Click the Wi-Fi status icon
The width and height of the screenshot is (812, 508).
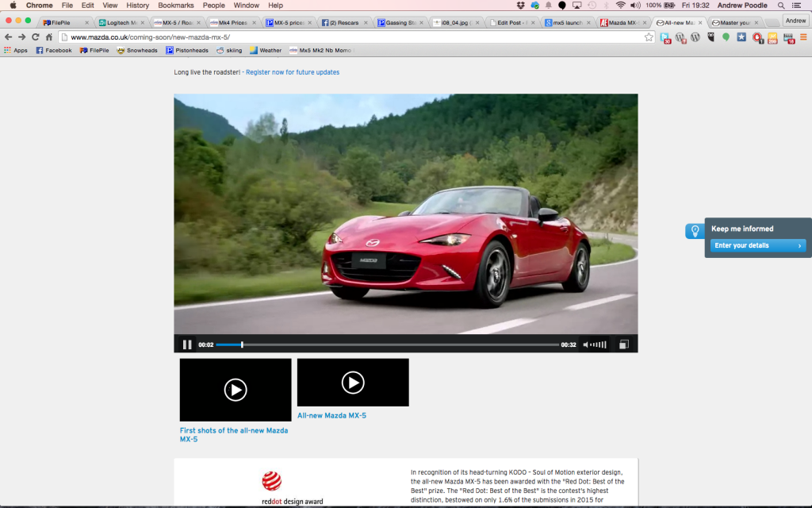click(x=620, y=6)
